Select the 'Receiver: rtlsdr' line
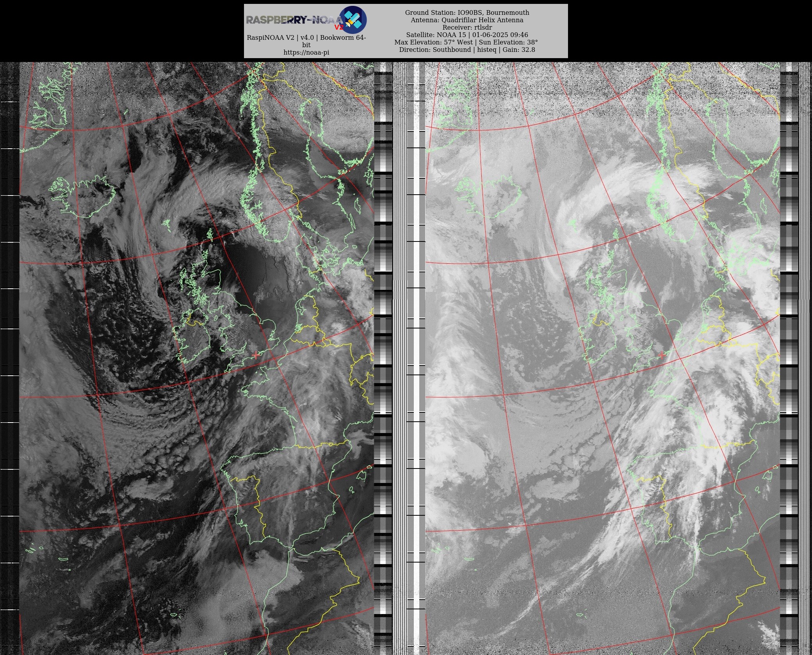This screenshot has height=655, width=812. tap(467, 27)
